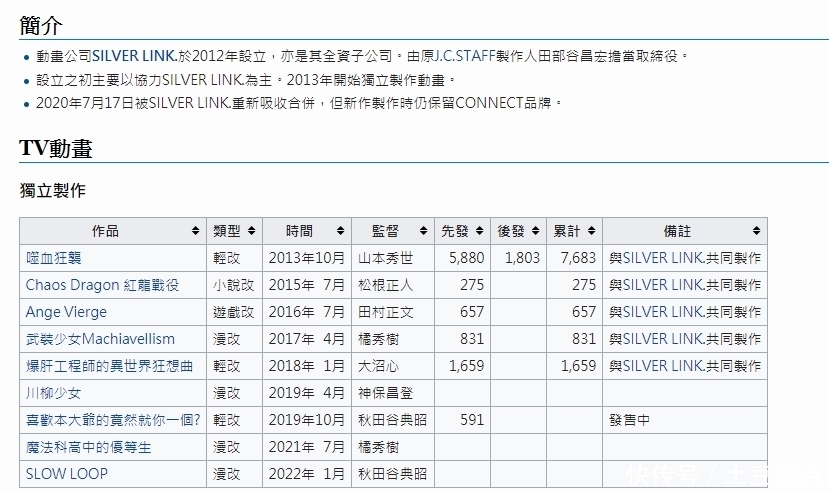Image resolution: width=829 pixels, height=492 pixels.
Task: Select date cell 2021年 7月
Action: tap(307, 447)
